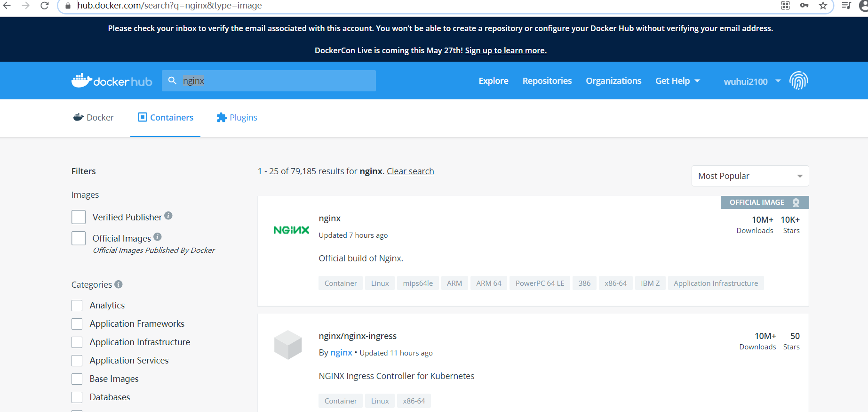Click the By nginx publisher link
Screen dimensions: 868x412
coord(341,353)
